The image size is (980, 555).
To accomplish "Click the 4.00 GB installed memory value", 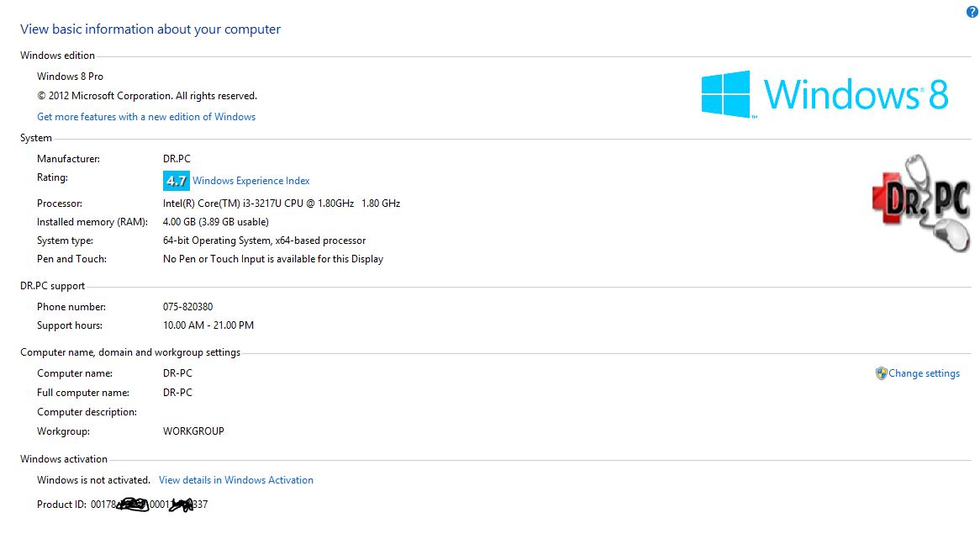I will click(x=216, y=222).
